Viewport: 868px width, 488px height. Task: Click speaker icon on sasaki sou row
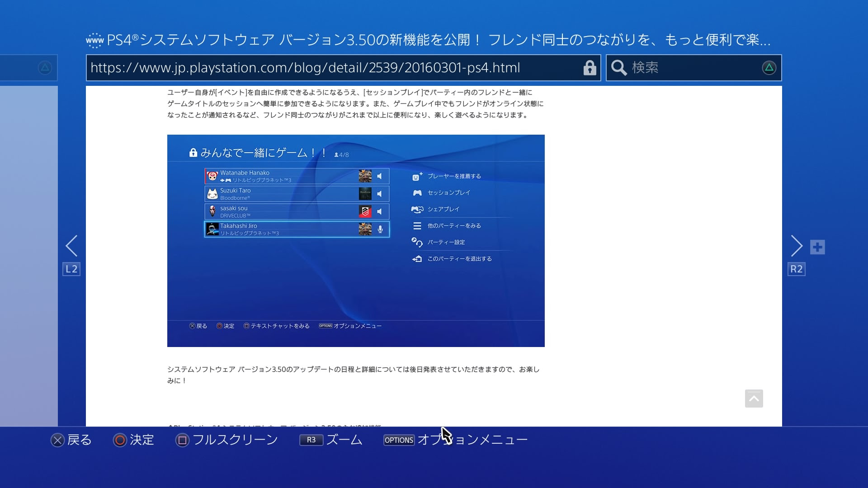coord(380,211)
